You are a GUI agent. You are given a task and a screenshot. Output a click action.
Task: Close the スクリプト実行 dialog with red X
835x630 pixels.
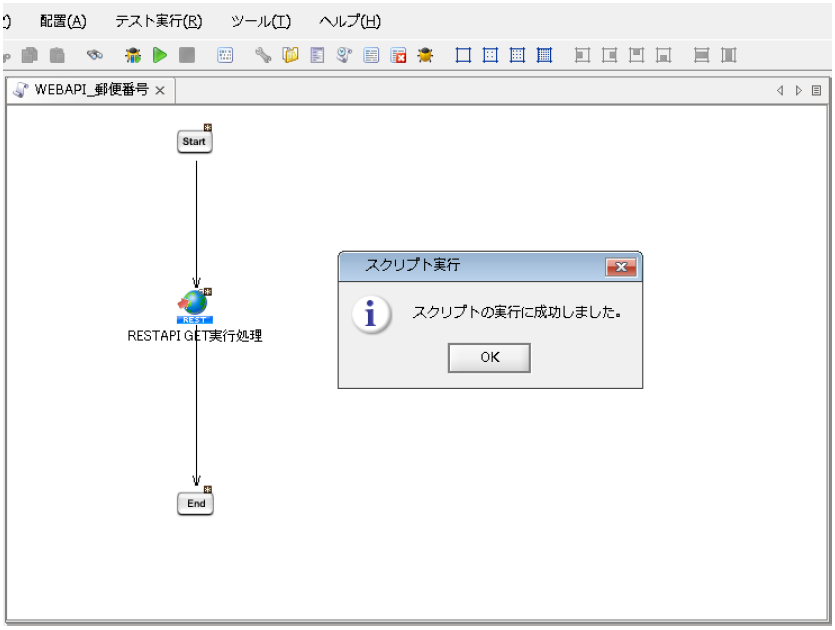(621, 267)
